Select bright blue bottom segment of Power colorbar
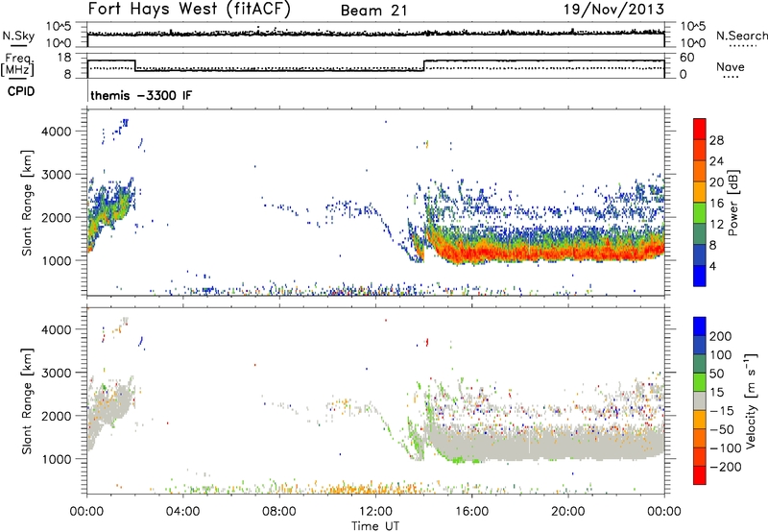Image resolution: width=768 pixels, height=532 pixels. click(x=700, y=277)
